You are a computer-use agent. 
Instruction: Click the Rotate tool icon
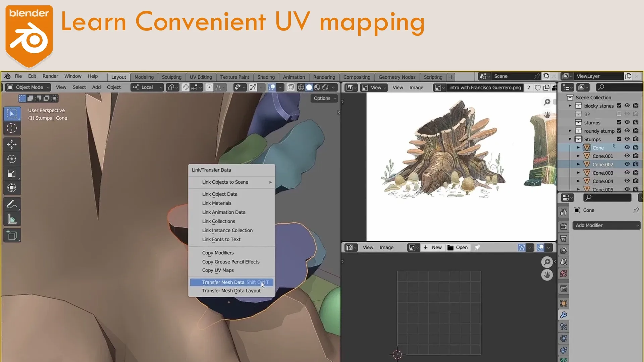click(x=11, y=159)
